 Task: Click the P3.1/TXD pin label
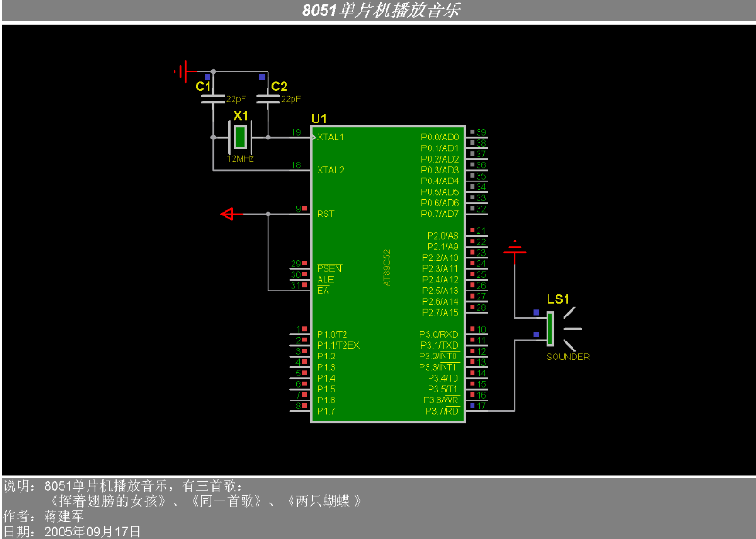click(439, 345)
